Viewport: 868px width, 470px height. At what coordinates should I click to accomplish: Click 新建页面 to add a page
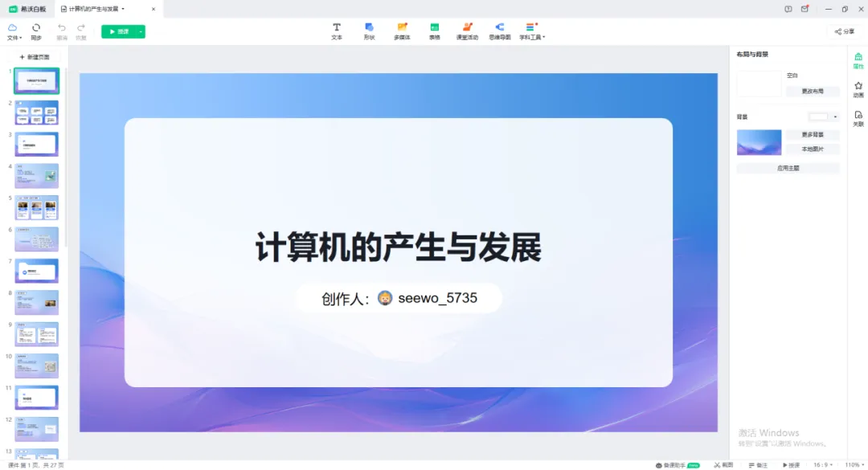(x=35, y=57)
